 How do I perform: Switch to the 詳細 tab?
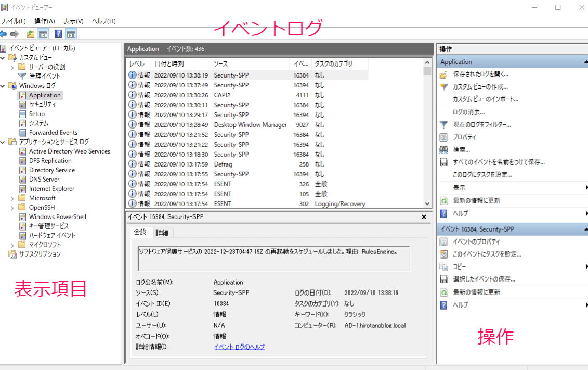161,232
